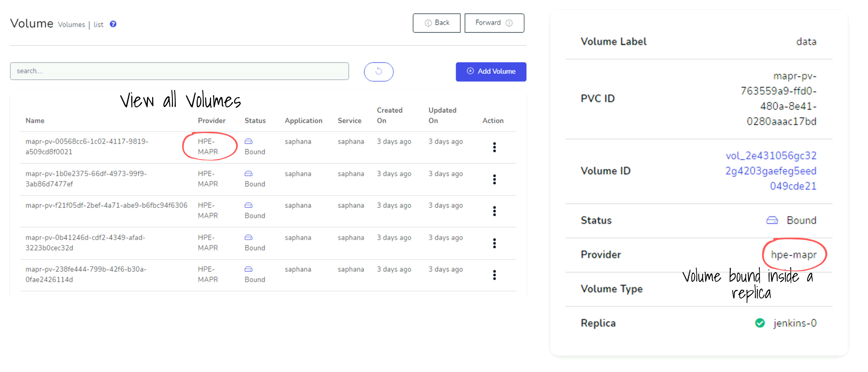Open action menu for volume ending a509cd8f0021

coord(494,147)
